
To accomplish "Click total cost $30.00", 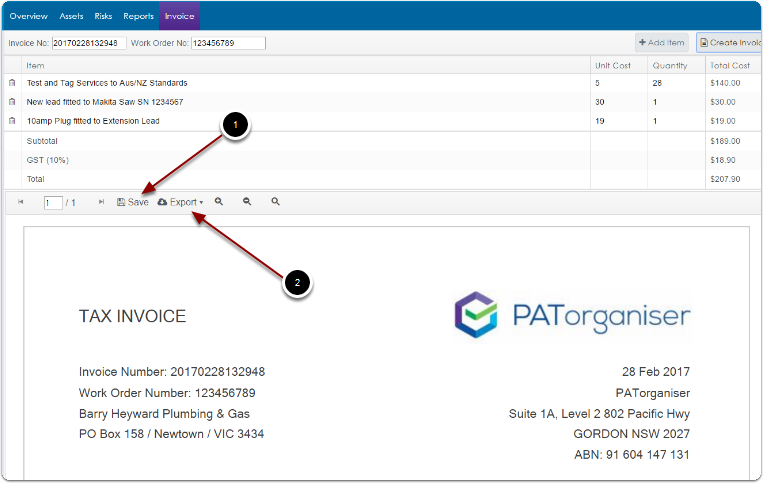I will (x=723, y=102).
